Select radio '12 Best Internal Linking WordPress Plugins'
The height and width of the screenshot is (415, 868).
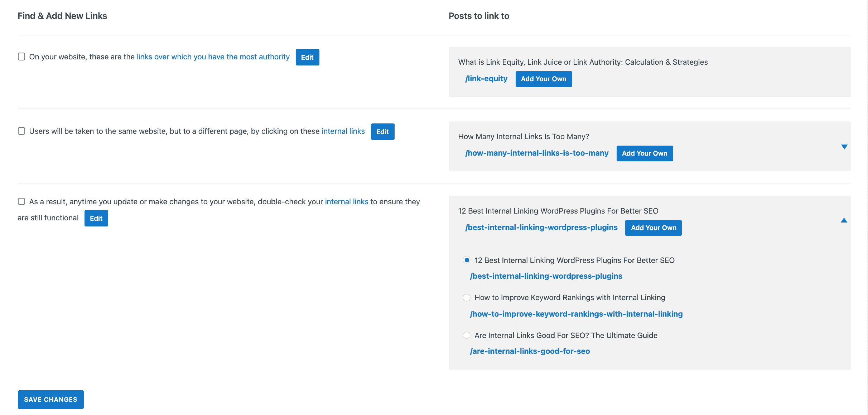(467, 260)
